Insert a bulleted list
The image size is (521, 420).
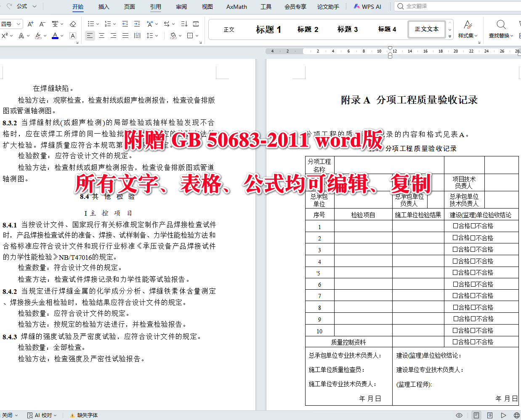pyautogui.click(x=90, y=24)
